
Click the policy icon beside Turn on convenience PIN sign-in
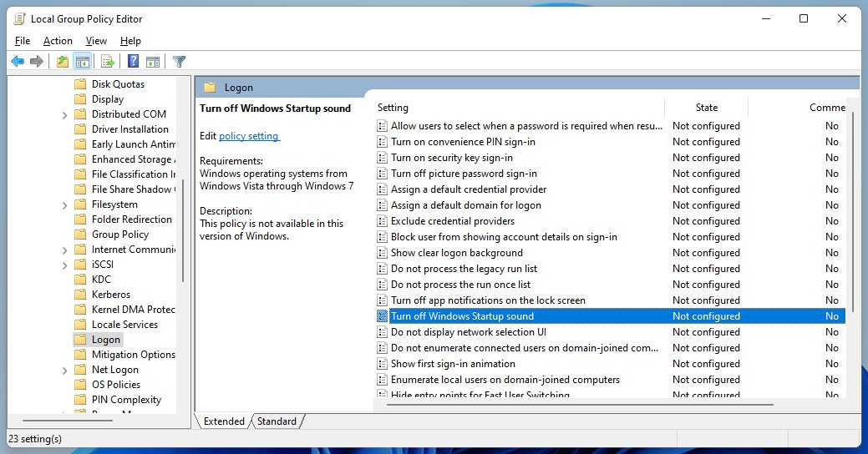point(382,142)
